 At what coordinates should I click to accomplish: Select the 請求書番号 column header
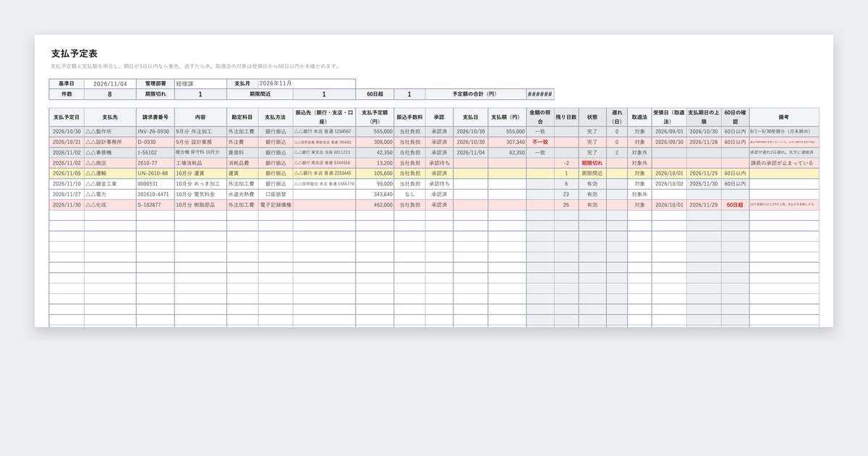point(155,117)
